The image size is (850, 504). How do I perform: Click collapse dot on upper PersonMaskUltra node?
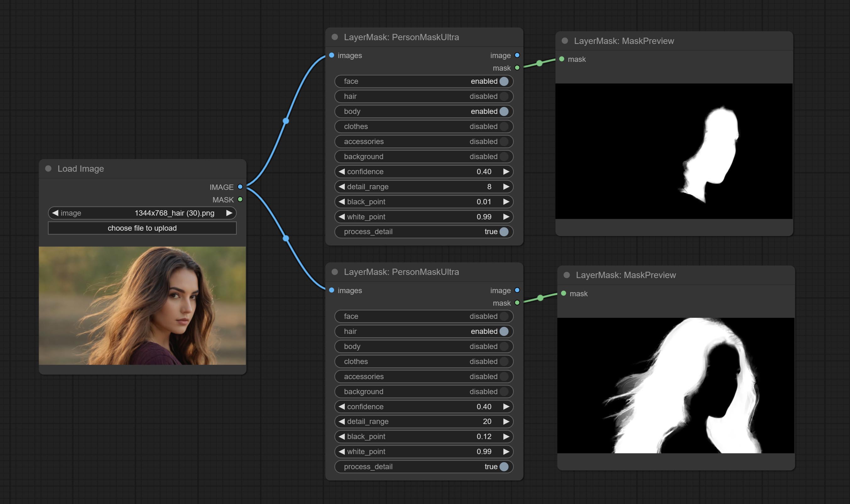[335, 37]
